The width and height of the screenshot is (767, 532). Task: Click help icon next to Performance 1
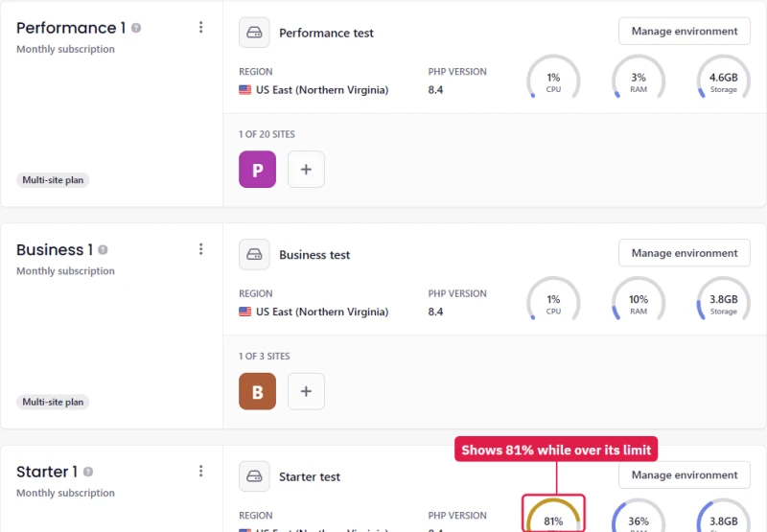pyautogui.click(x=136, y=28)
